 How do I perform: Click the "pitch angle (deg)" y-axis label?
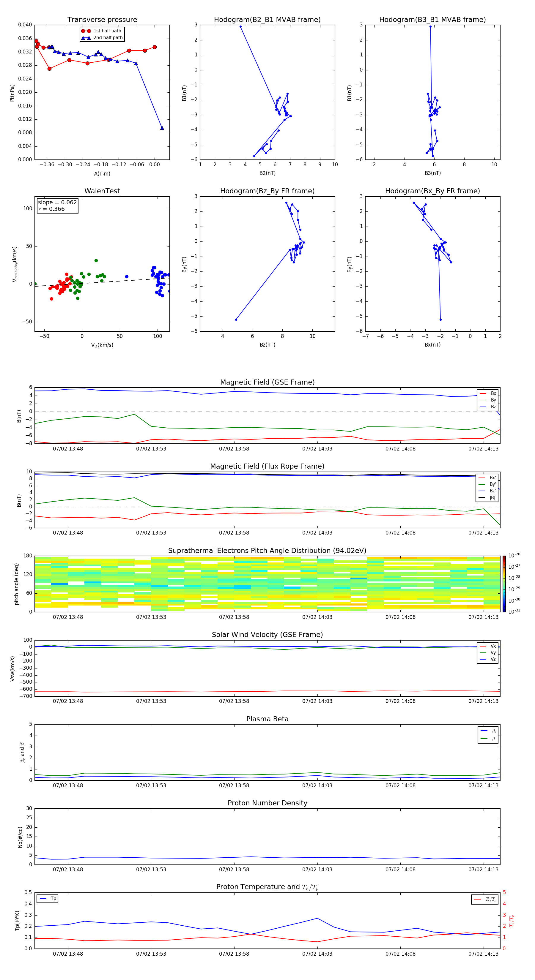pos(16,584)
